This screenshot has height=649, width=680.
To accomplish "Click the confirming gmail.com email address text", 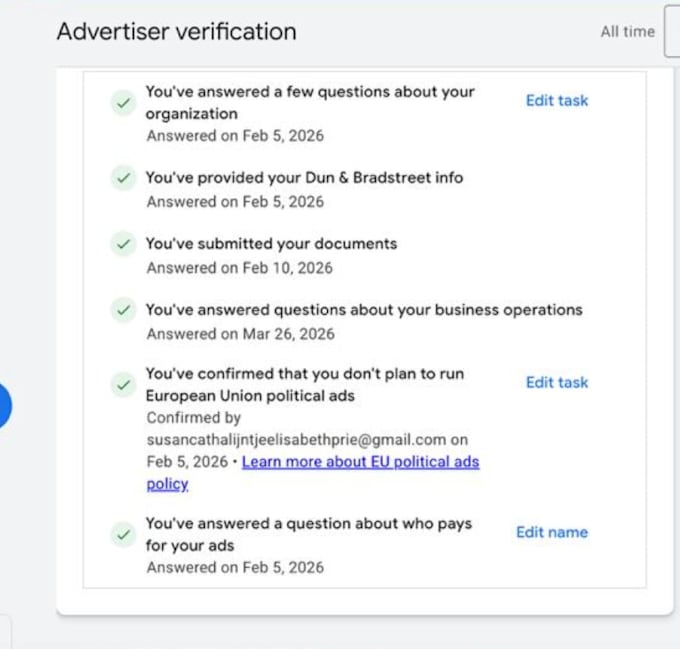I will pyautogui.click(x=296, y=440).
